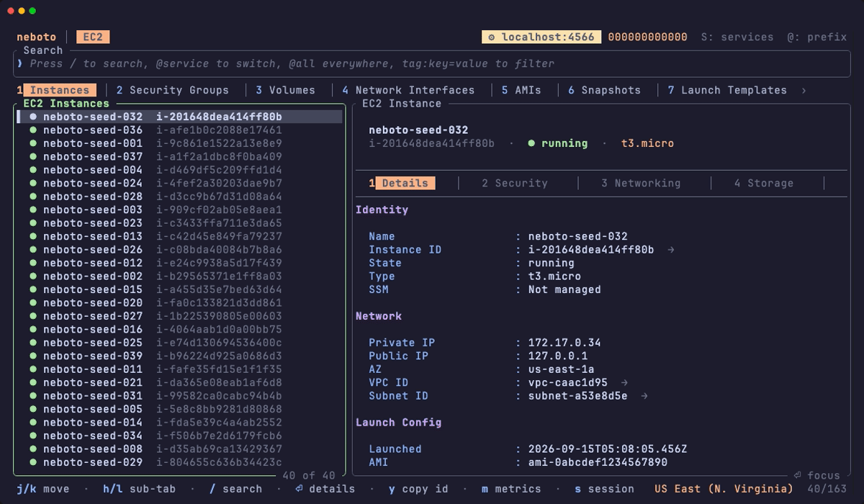Screen dimensions: 864x504
Task: Select instance neboto-seed-005
Action: (179, 409)
